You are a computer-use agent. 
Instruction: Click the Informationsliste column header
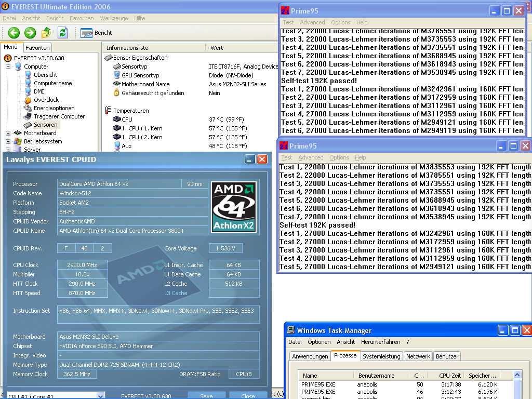point(154,48)
